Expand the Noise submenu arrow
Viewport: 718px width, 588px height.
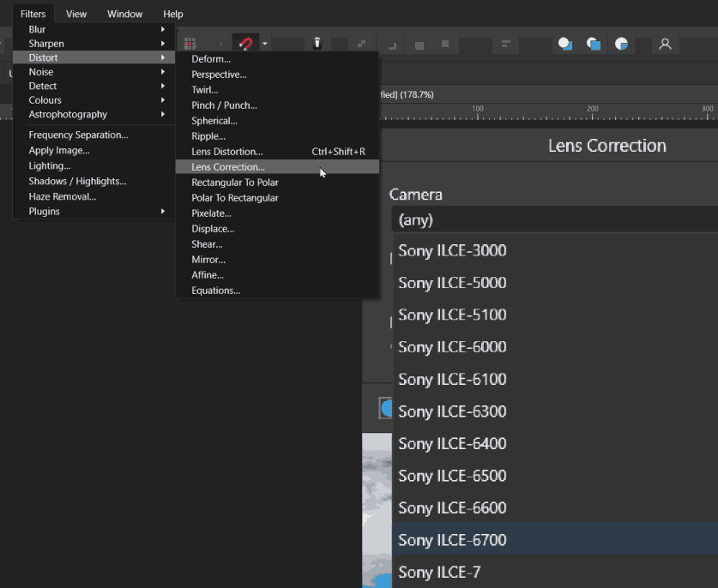(x=162, y=72)
